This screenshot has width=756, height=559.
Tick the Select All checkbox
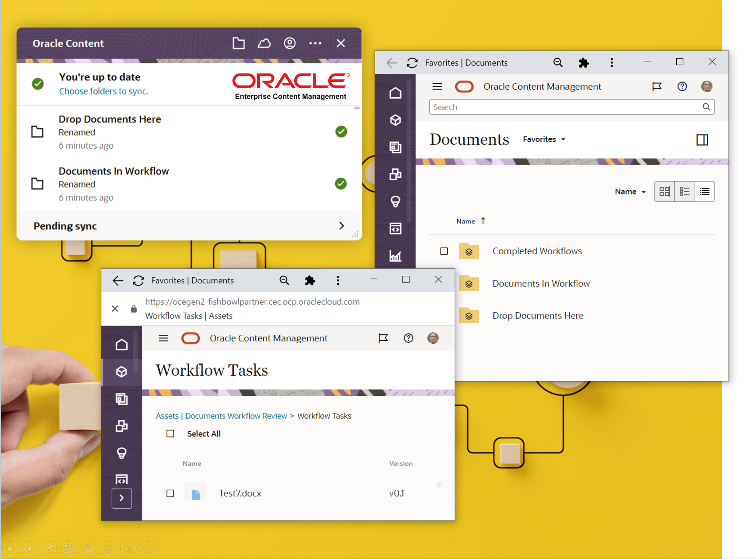[170, 434]
